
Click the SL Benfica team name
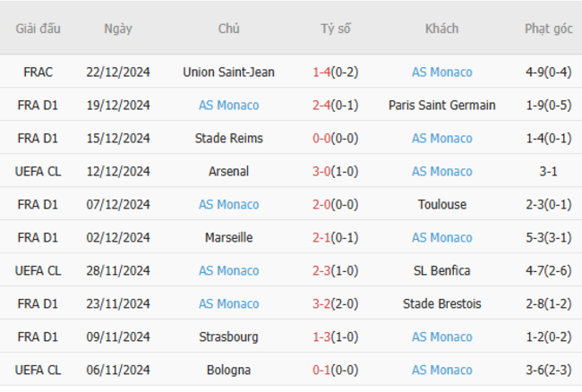[x=441, y=270]
